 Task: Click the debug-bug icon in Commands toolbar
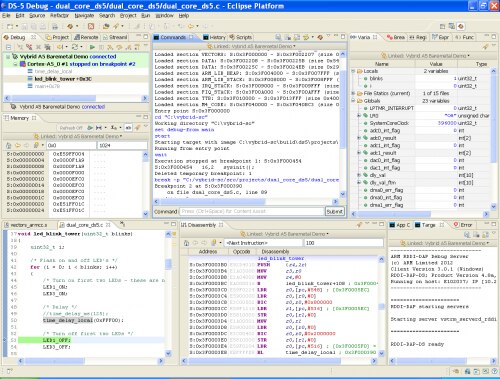coord(320,37)
